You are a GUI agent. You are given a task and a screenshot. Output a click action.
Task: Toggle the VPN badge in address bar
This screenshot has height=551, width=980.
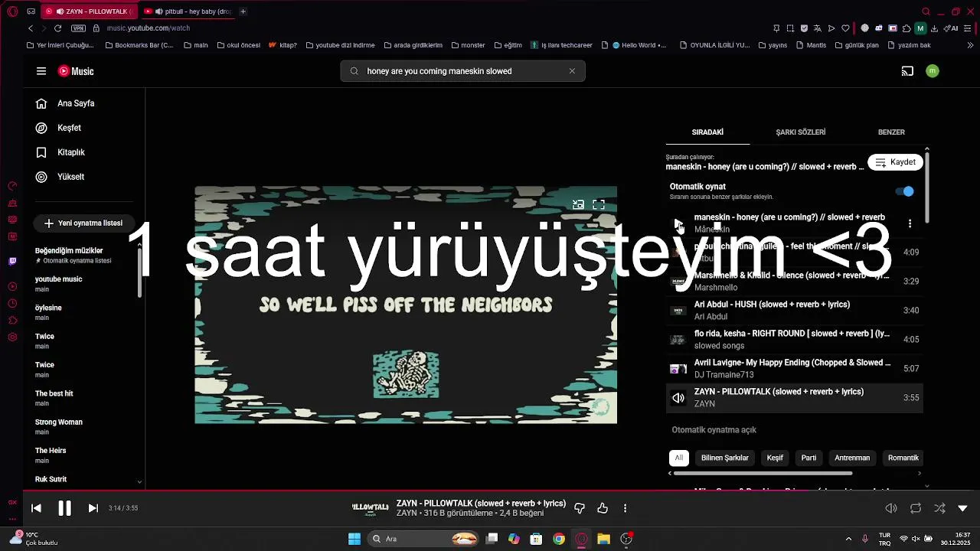[x=78, y=28]
